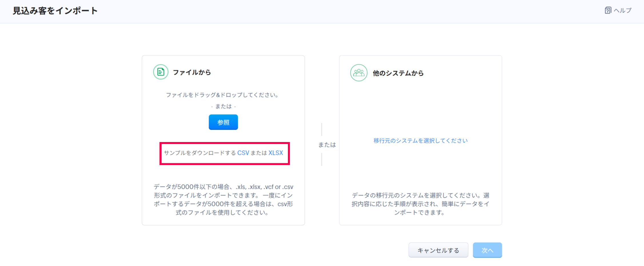This screenshot has height=266, width=644.
Task: Click the help question-mark icon
Action: 608,11
